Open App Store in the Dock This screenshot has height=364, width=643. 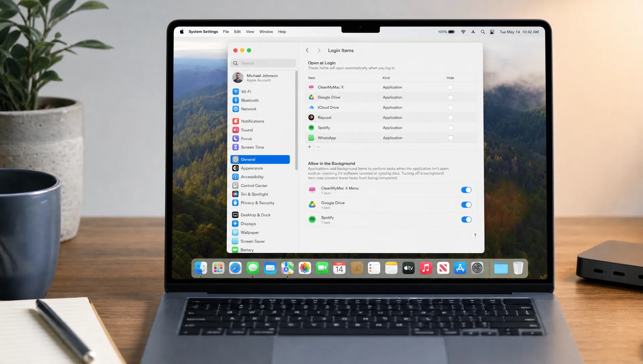(460, 268)
